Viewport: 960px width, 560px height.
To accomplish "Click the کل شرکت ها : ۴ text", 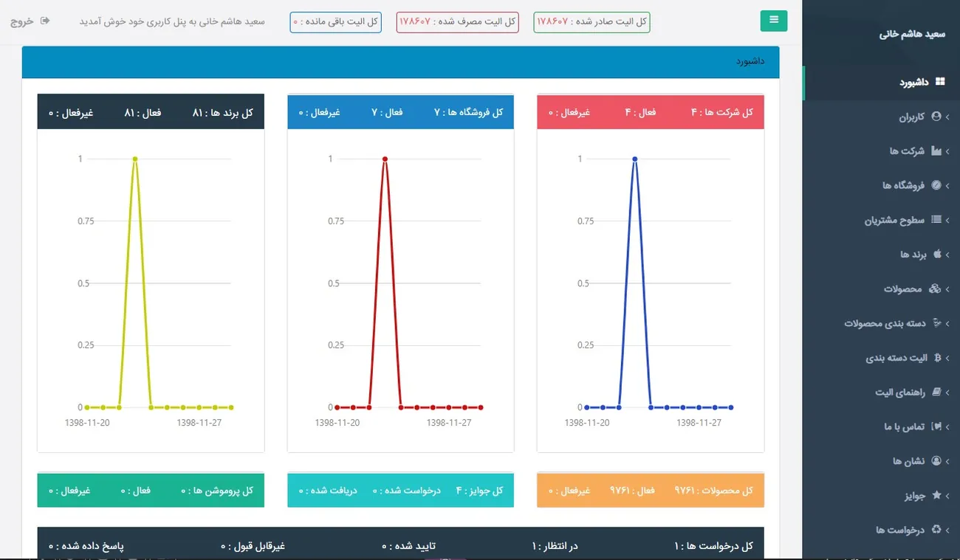I will (x=721, y=112).
